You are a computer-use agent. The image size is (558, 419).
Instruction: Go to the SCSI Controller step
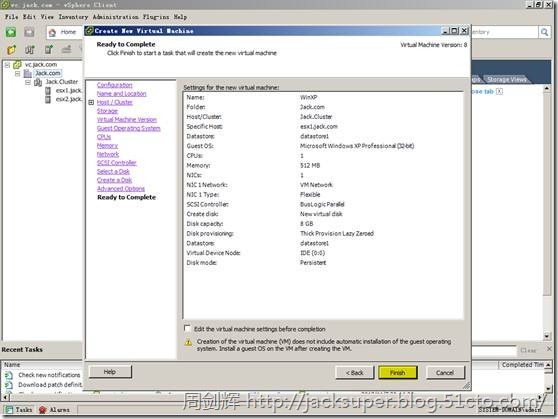pos(117,163)
